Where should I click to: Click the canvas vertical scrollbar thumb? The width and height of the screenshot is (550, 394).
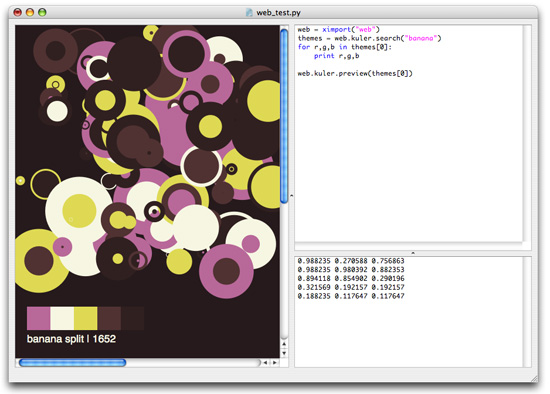(x=284, y=116)
